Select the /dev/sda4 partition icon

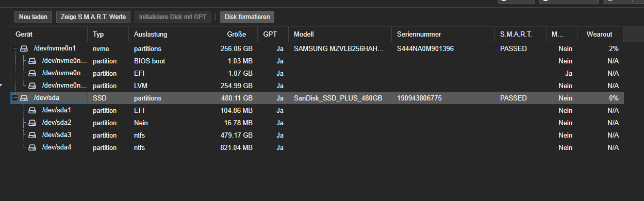coord(32,147)
